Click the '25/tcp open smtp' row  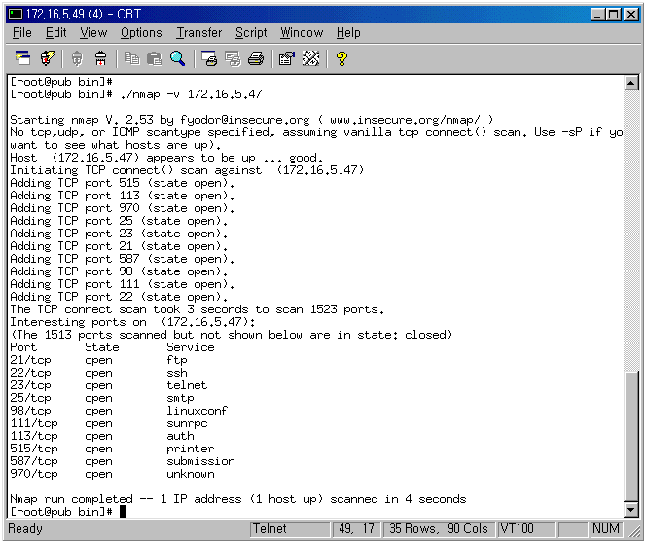[x=102, y=398]
